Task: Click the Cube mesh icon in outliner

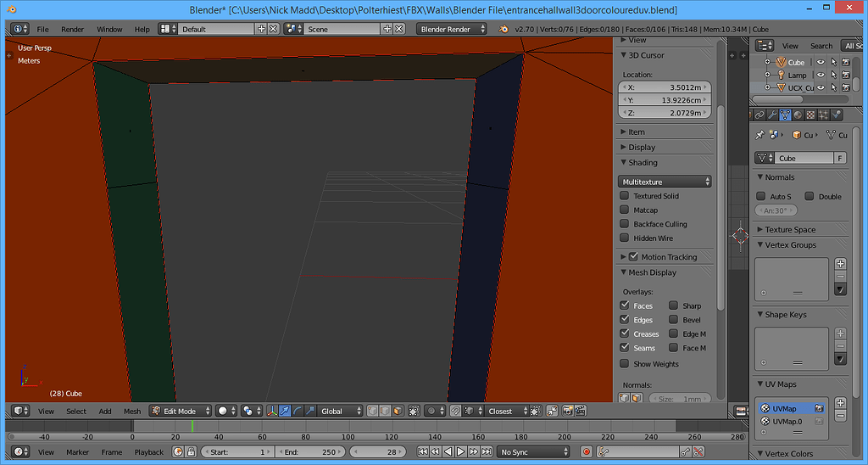Action: (x=781, y=62)
